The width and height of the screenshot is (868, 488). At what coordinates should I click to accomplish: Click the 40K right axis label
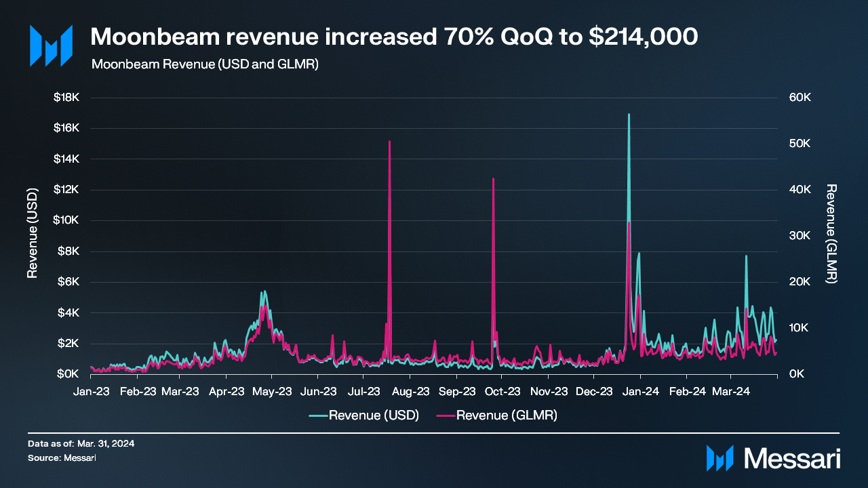[x=800, y=190]
